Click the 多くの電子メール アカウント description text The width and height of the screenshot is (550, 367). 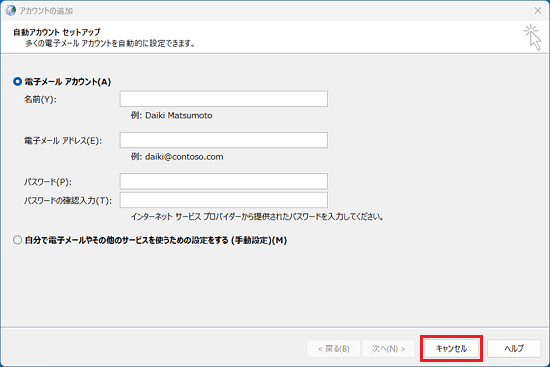110,44
